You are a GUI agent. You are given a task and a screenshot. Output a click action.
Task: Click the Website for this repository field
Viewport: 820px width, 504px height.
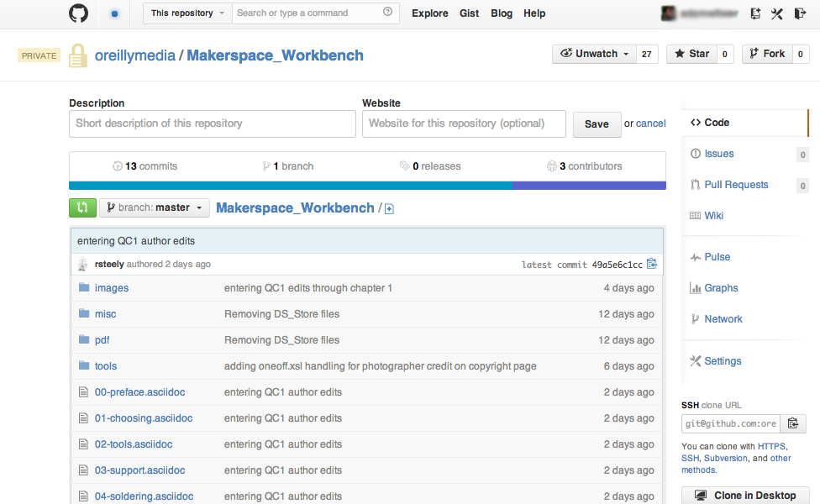(x=464, y=123)
